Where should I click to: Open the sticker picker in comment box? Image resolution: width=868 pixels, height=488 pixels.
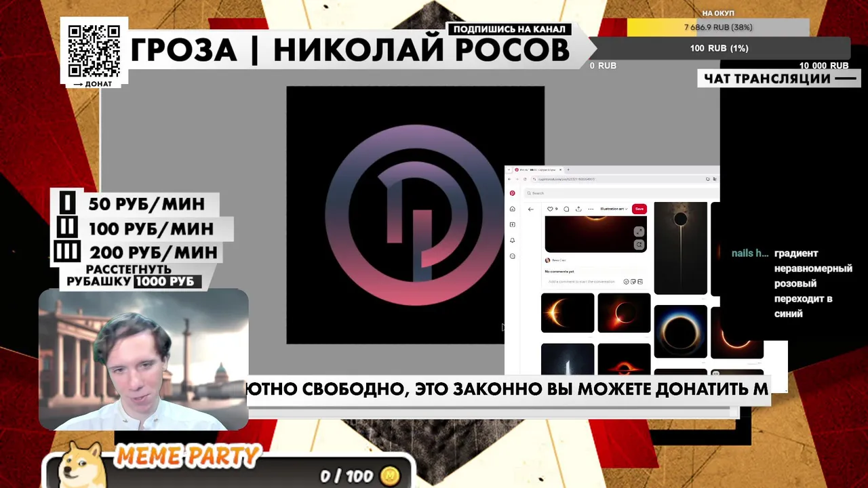[633, 281]
